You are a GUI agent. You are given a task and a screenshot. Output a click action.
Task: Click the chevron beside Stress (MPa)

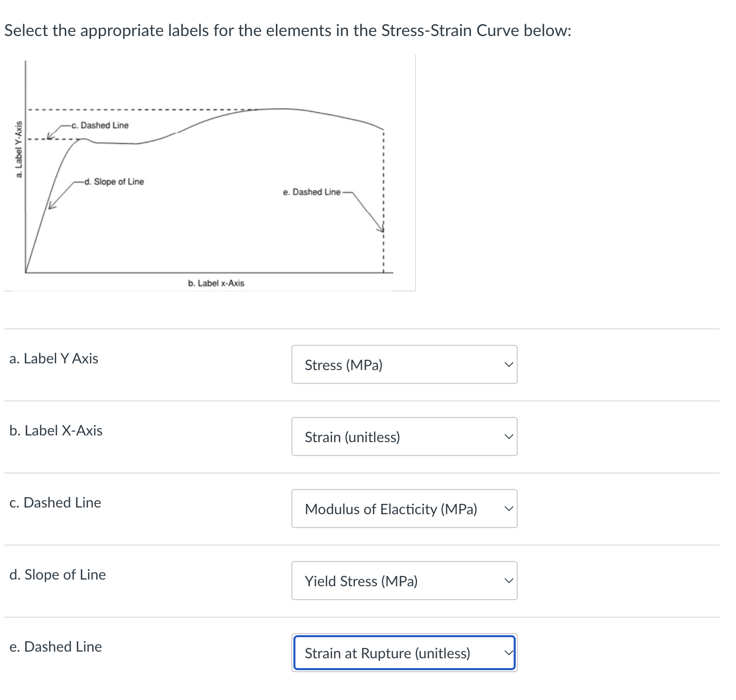[509, 364]
